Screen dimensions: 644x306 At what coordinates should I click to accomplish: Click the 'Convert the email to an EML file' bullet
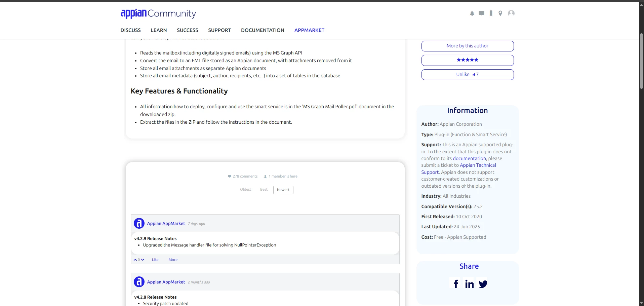click(246, 61)
